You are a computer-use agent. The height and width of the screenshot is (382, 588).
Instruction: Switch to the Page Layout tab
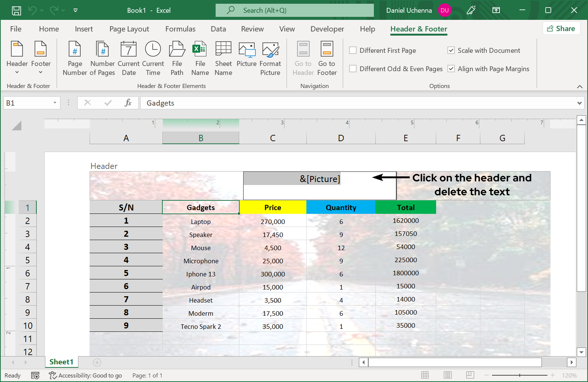point(129,29)
